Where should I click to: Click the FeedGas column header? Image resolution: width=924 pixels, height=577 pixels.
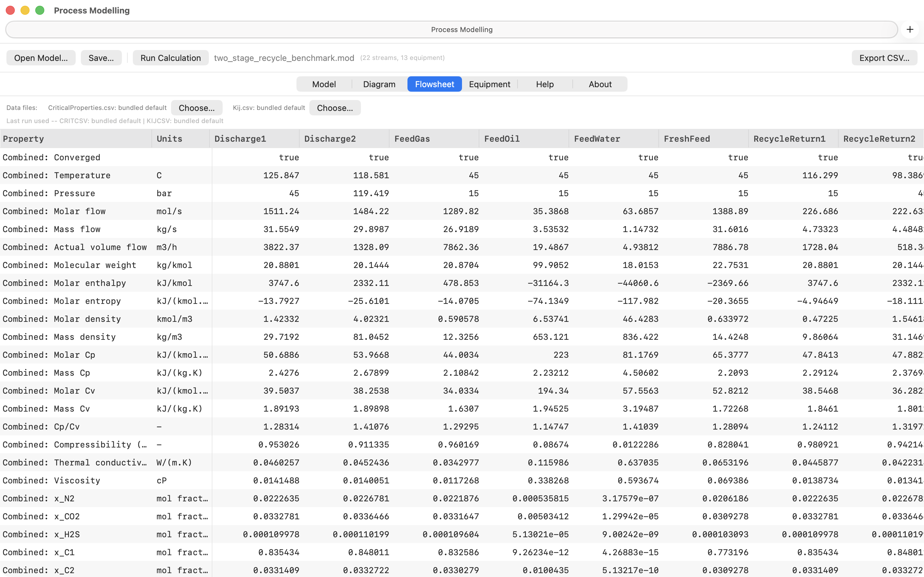[434, 138]
